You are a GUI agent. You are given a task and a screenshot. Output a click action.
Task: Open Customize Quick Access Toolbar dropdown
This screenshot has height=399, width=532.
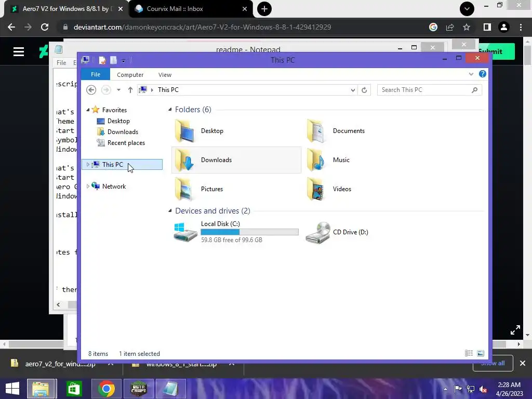coord(124,61)
